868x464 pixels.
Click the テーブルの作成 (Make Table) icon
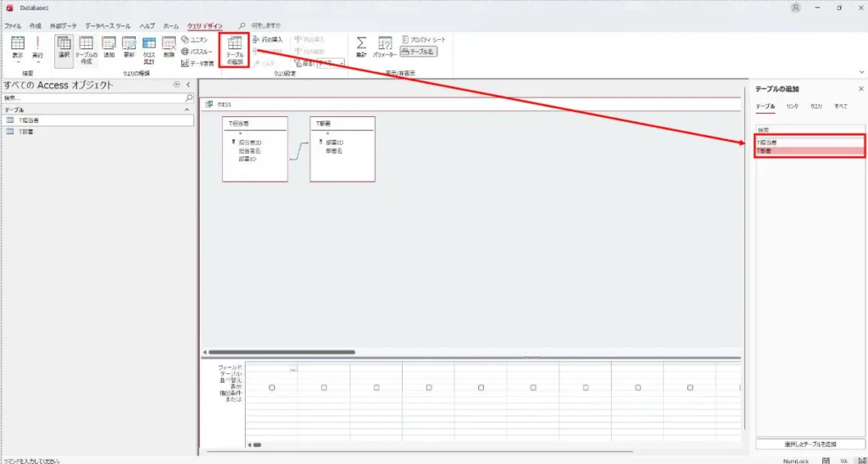[x=86, y=50]
